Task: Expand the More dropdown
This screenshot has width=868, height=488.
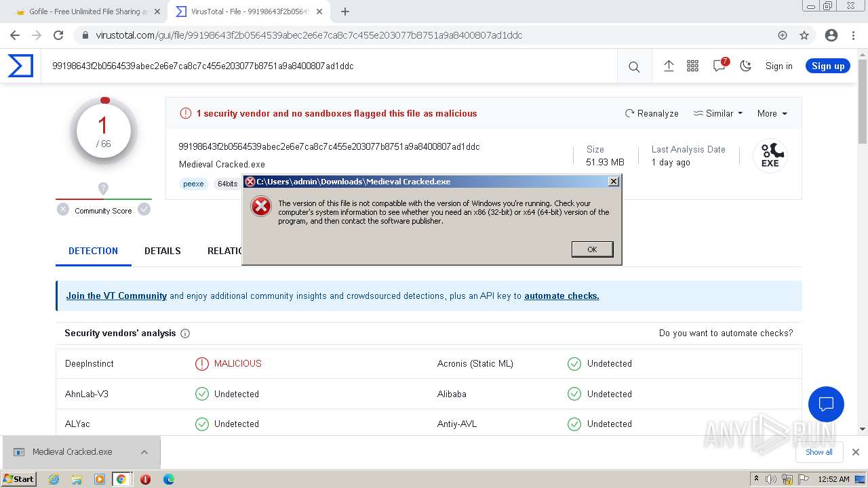Action: [x=772, y=113]
